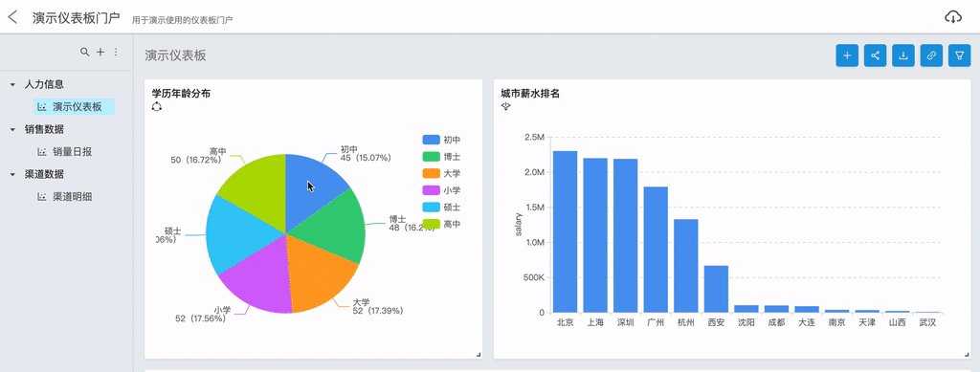Click the blue add widget plus button
980x372 pixels.
coord(847,55)
